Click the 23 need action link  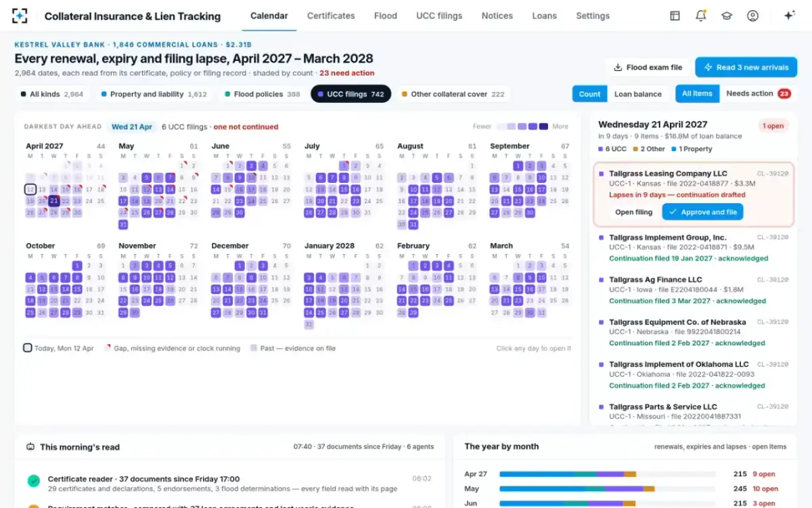pos(346,73)
